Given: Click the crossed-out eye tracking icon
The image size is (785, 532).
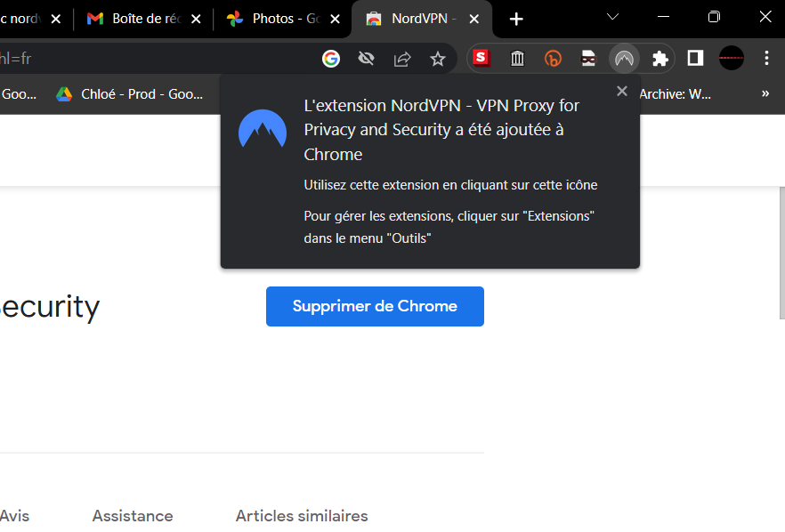Looking at the screenshot, I should tap(367, 59).
